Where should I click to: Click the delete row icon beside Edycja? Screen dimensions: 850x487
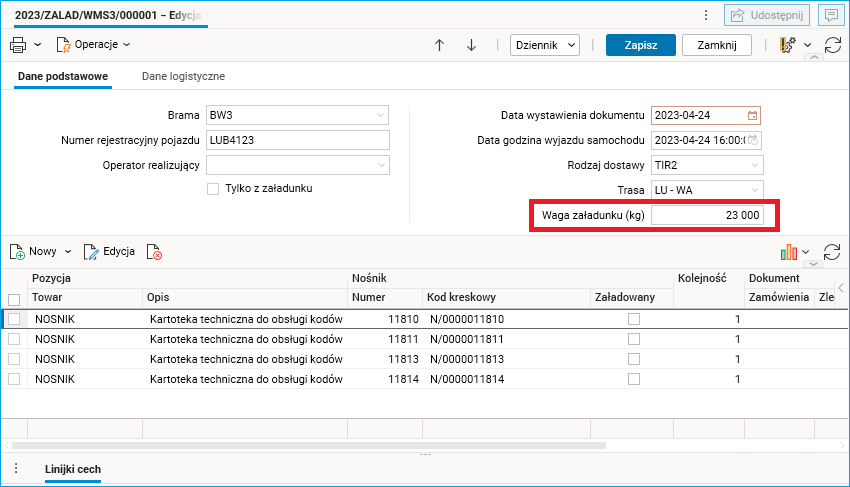pyautogui.click(x=154, y=252)
